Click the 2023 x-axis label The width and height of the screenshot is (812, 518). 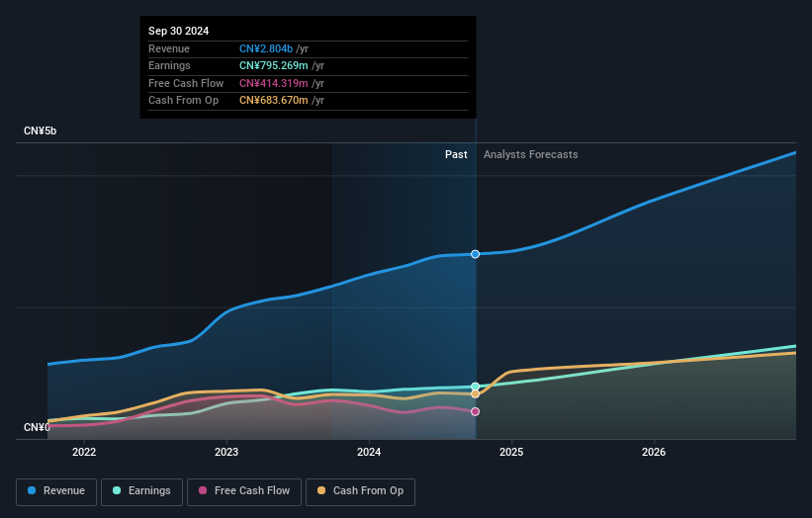226,453
